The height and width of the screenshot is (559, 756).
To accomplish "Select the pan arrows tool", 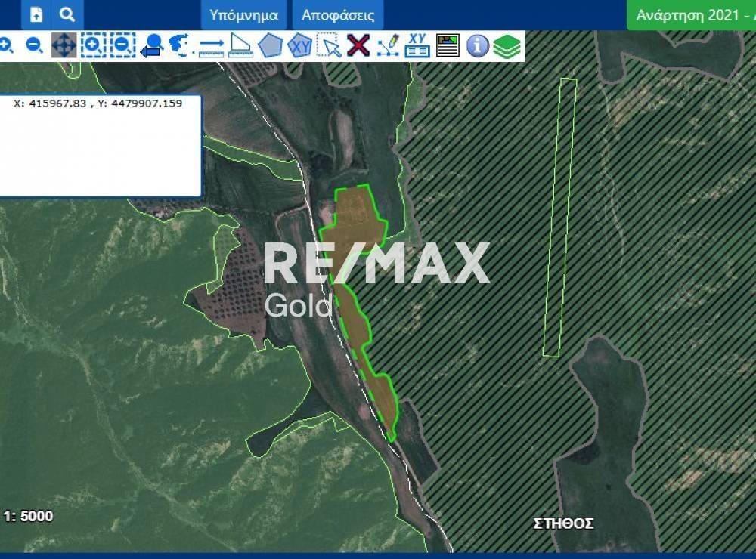I will tap(64, 45).
